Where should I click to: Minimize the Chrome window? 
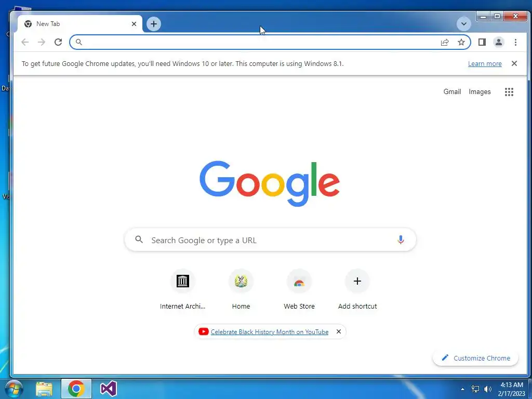point(484,16)
